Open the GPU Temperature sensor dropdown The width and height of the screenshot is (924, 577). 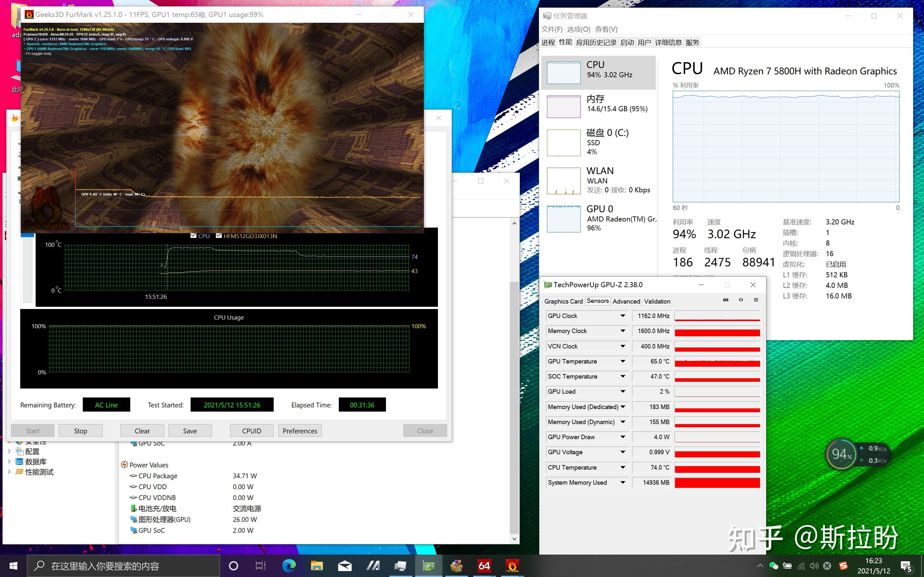click(623, 361)
